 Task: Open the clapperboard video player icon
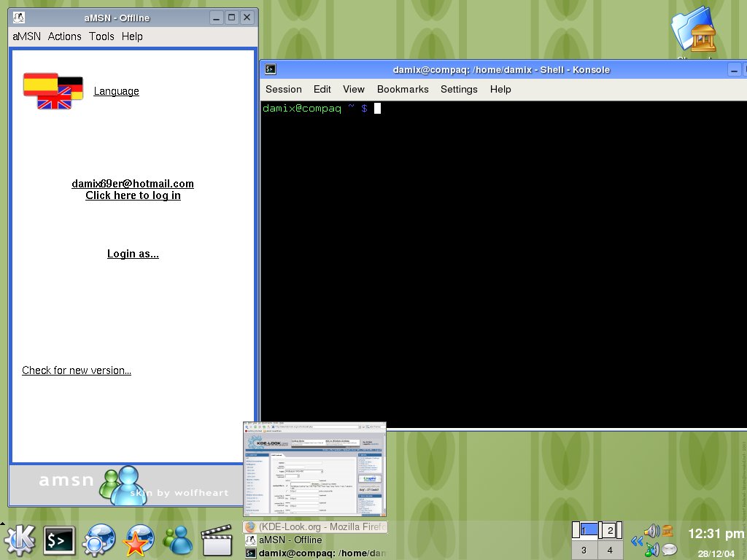[x=217, y=540]
